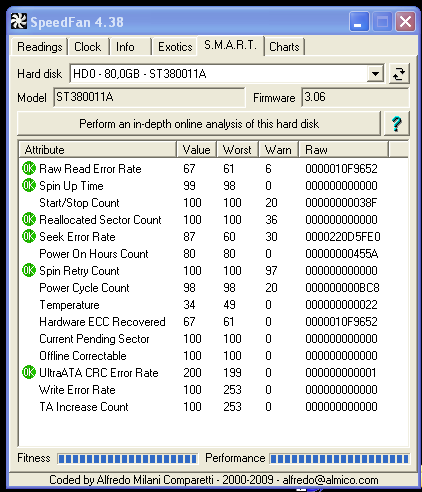Perform an in-depth online analysis button
This screenshot has width=422, height=492.
199,124
